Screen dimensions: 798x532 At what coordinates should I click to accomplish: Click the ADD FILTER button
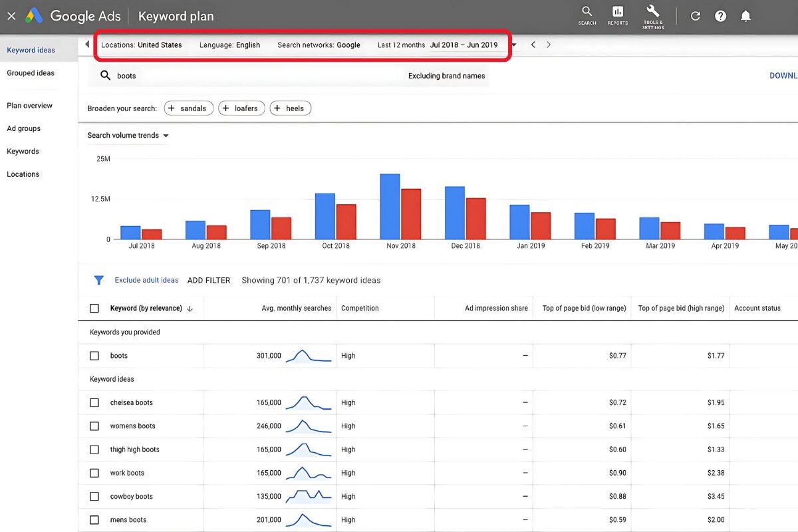pos(209,281)
